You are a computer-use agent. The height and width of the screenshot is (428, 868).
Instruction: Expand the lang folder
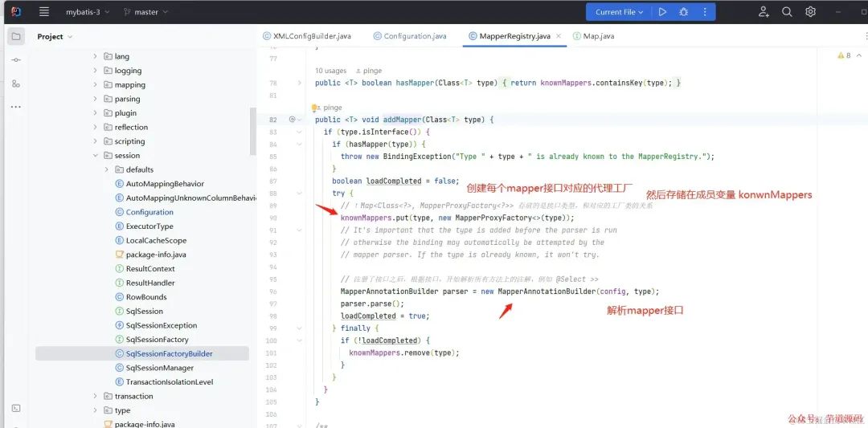[x=95, y=56]
